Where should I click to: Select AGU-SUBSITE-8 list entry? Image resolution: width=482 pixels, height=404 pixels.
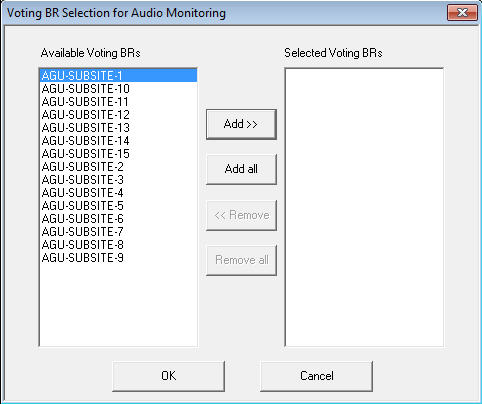(x=118, y=245)
